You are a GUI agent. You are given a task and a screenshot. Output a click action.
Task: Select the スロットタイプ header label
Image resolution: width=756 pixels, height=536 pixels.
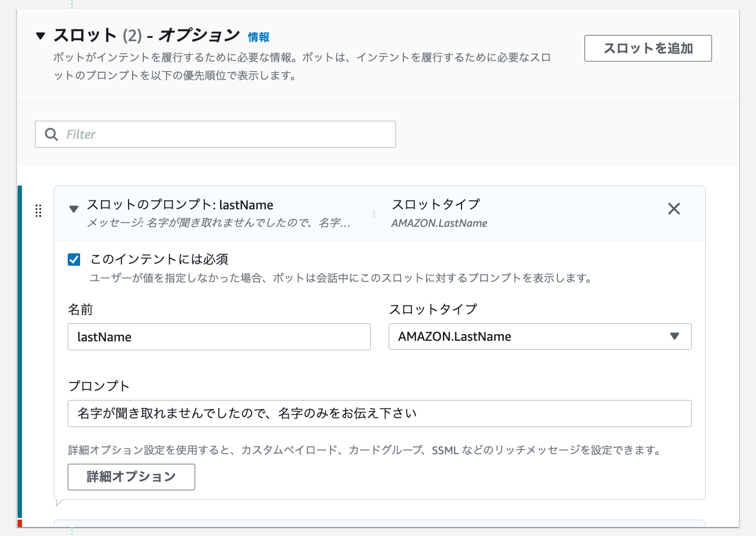pyautogui.click(x=436, y=204)
